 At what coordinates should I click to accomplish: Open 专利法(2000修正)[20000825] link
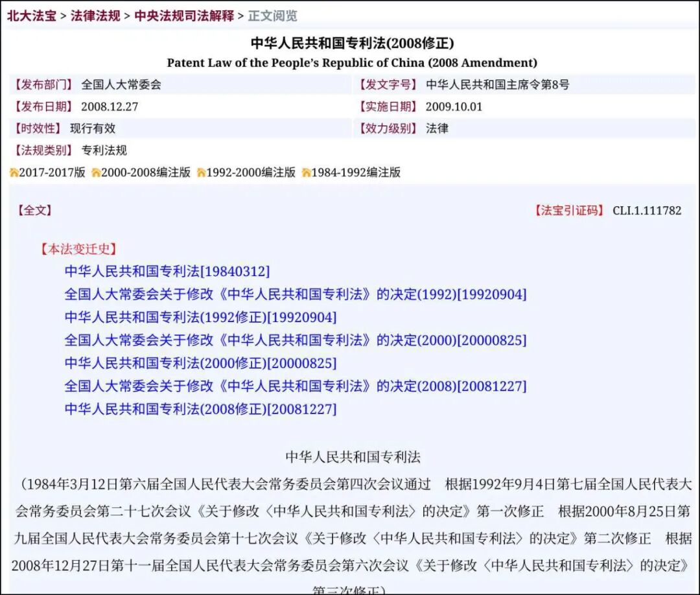click(200, 363)
